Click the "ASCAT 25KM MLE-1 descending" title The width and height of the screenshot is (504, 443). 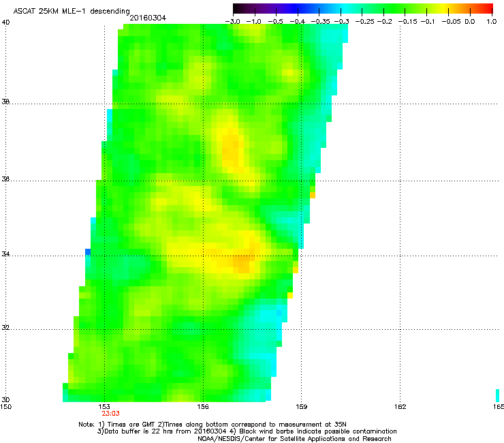pyautogui.click(x=72, y=12)
